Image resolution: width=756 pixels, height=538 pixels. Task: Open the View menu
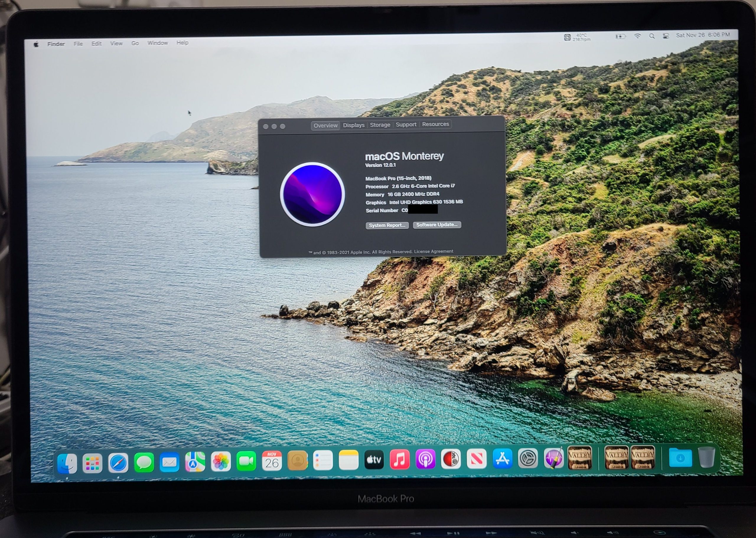pos(116,43)
